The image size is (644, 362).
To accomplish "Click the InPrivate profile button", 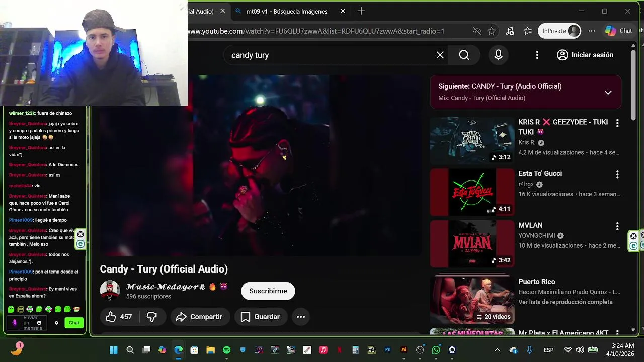I will [x=559, y=31].
